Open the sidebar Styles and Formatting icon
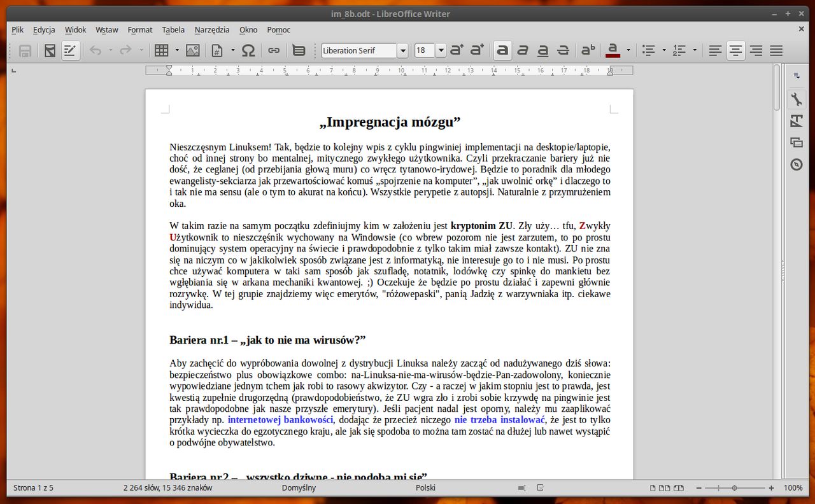 tap(797, 121)
